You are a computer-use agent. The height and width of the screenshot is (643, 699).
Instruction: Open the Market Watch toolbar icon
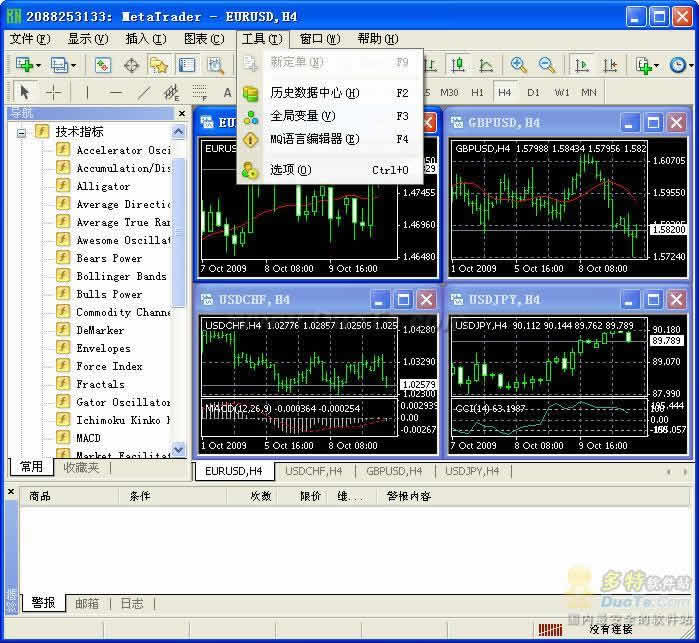coord(103,65)
